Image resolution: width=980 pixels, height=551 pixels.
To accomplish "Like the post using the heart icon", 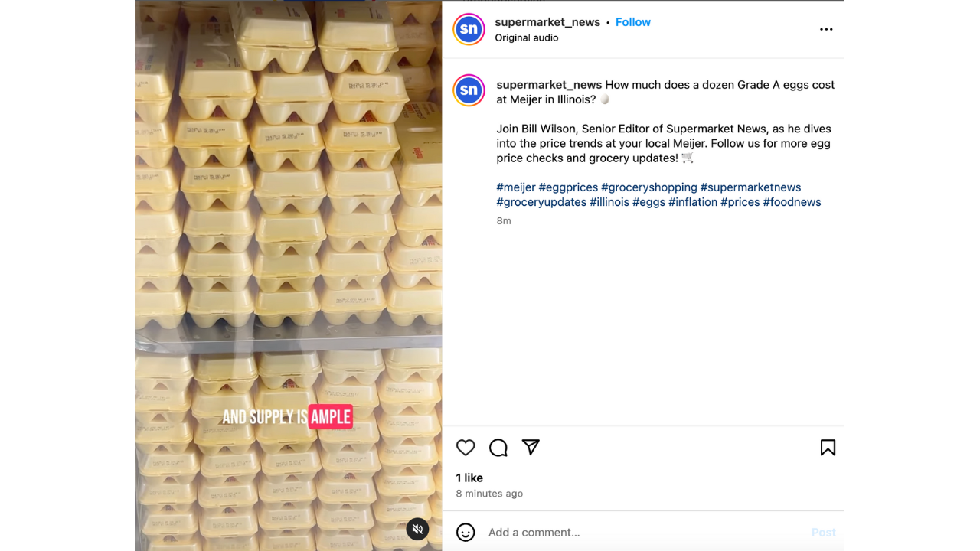I will 465,448.
